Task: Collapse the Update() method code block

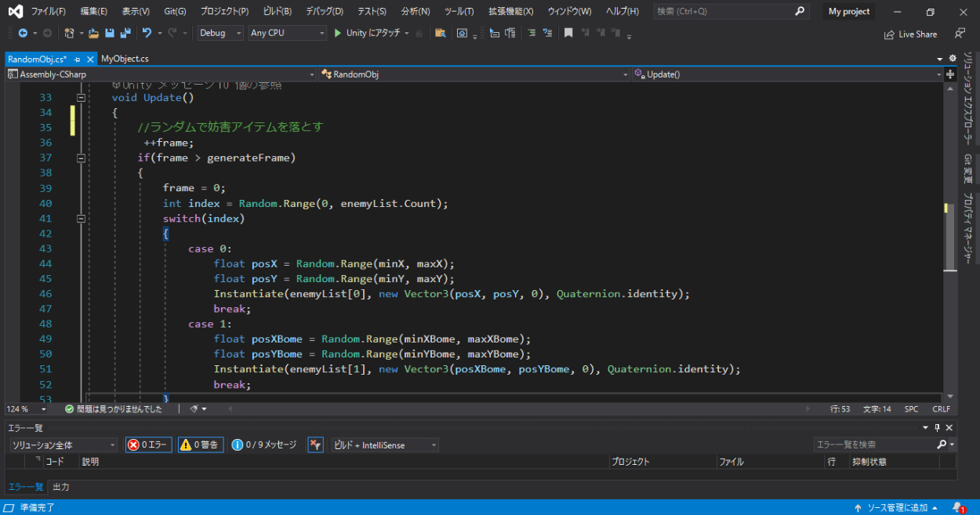Action: pos(81,98)
